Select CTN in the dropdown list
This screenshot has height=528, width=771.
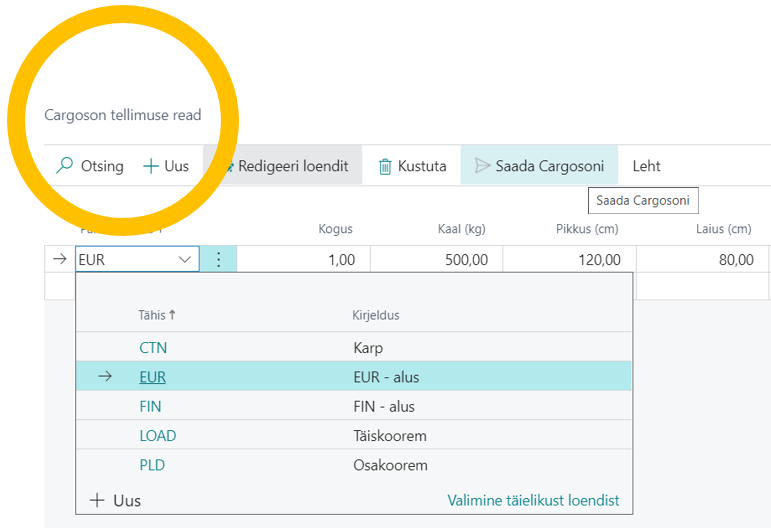pos(153,348)
